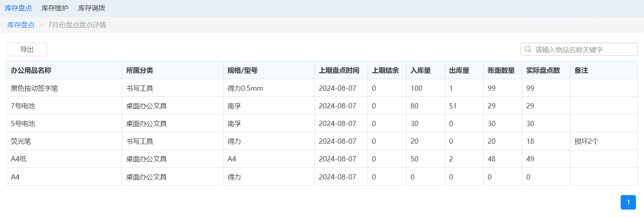Click the 实际盘点数 column header
Screen dimensions: 644x218
(543, 70)
